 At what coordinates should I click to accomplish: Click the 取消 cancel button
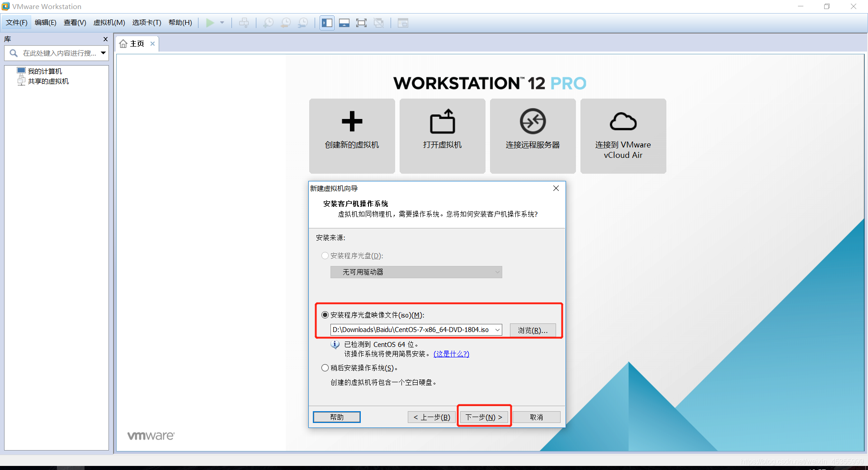click(x=537, y=417)
